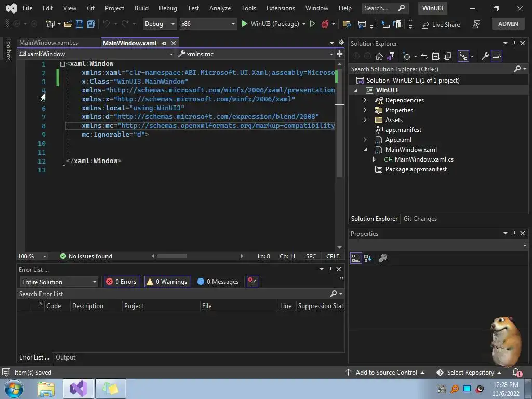The height and width of the screenshot is (399, 532).
Task: Toggle the Categorized view in Properties panel
Action: [x=355, y=258]
